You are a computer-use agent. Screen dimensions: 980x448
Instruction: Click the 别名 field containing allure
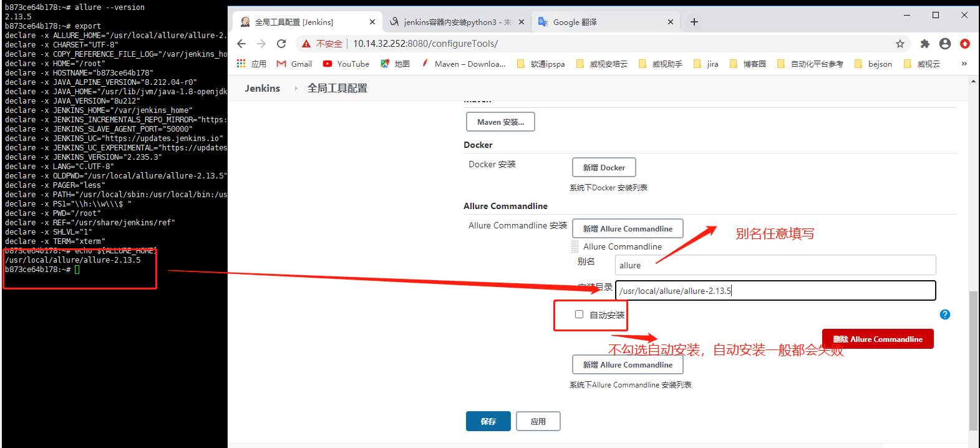click(x=775, y=265)
